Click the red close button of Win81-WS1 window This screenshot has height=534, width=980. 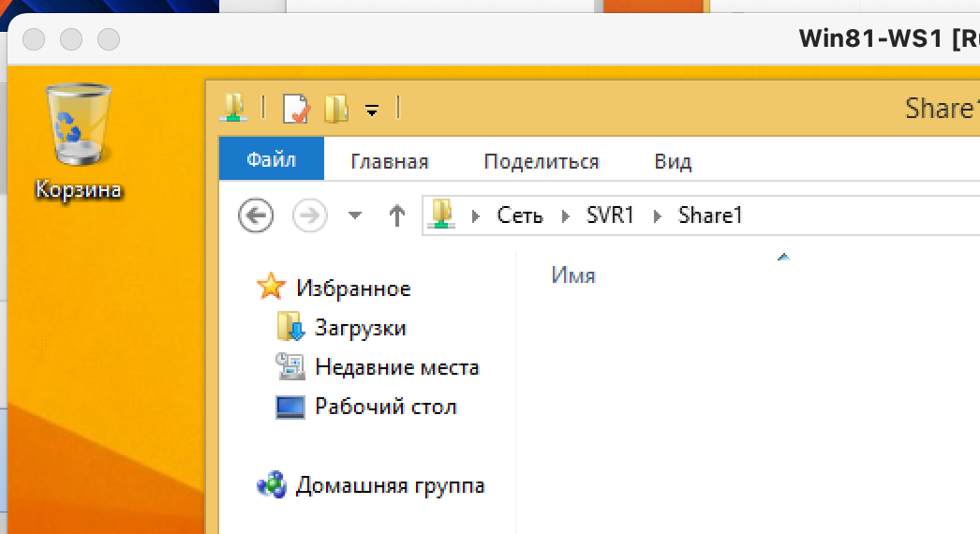tap(34, 39)
